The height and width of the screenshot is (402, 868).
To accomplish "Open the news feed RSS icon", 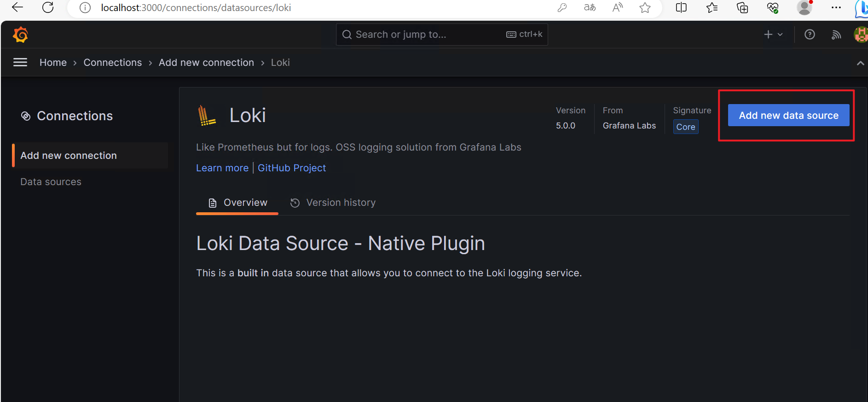I will 836,35.
